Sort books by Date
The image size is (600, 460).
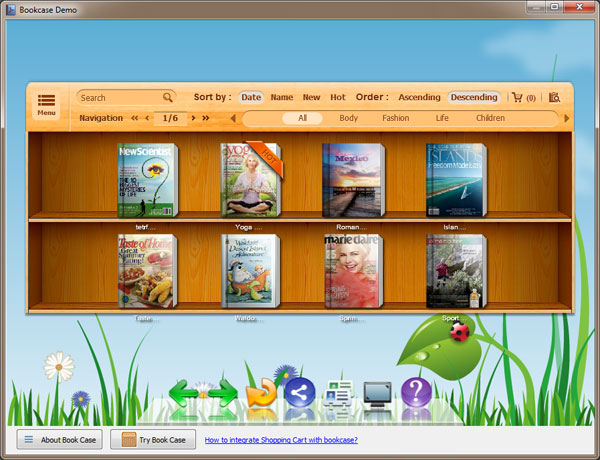251,97
